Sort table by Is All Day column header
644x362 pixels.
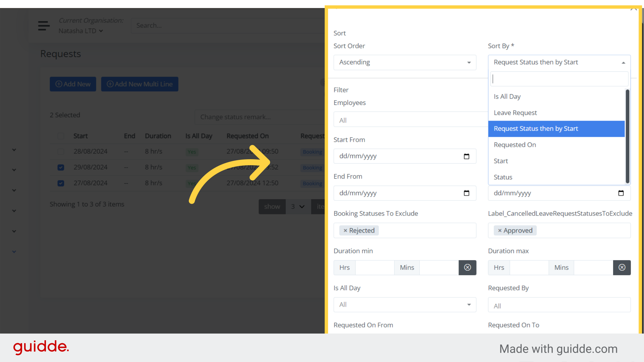pos(199,136)
